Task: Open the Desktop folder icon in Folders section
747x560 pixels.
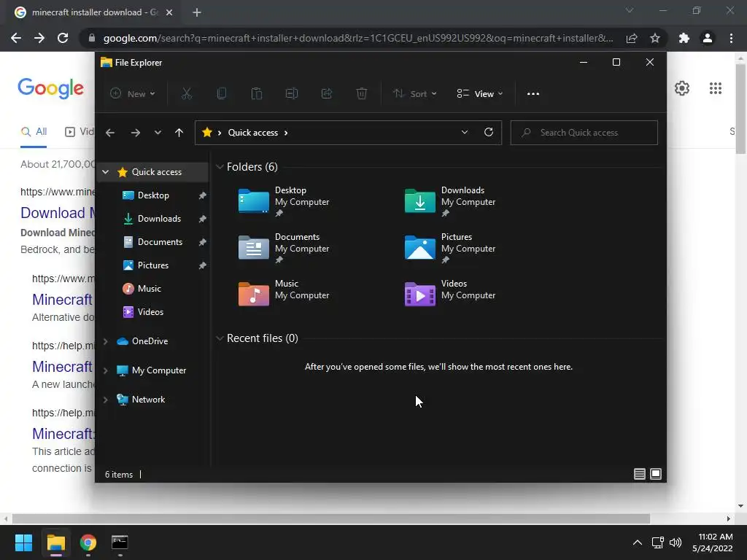Action: tap(253, 201)
